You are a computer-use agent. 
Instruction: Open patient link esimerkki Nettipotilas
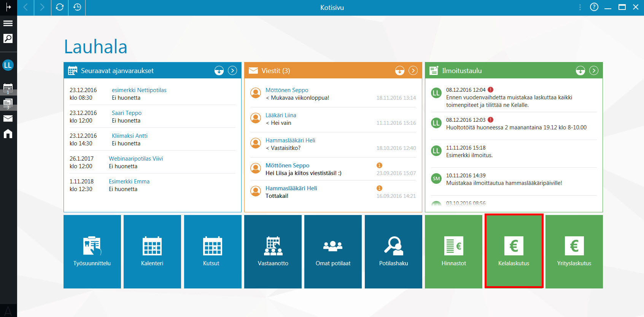point(139,90)
